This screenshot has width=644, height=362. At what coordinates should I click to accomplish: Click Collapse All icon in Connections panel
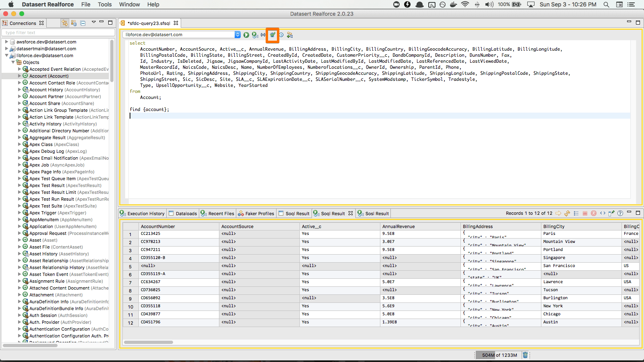click(83, 23)
